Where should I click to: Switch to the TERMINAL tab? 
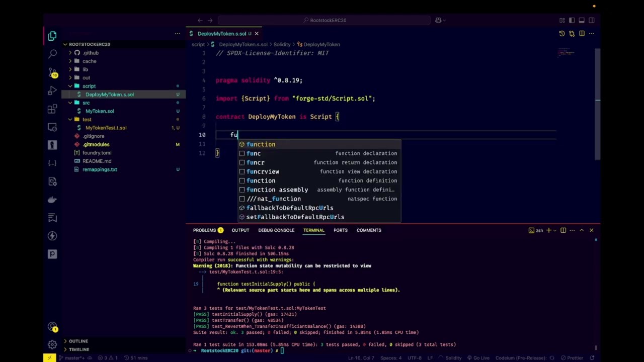pyautogui.click(x=313, y=230)
